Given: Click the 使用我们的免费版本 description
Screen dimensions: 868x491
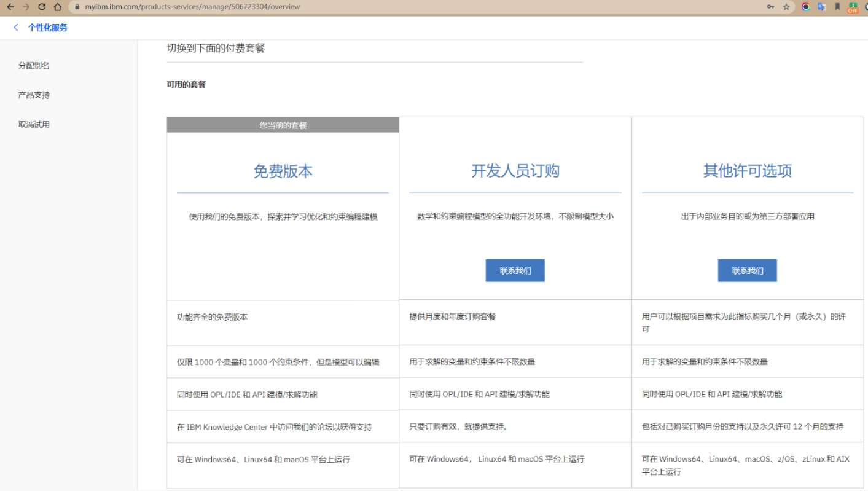Looking at the screenshot, I should pyautogui.click(x=283, y=217).
